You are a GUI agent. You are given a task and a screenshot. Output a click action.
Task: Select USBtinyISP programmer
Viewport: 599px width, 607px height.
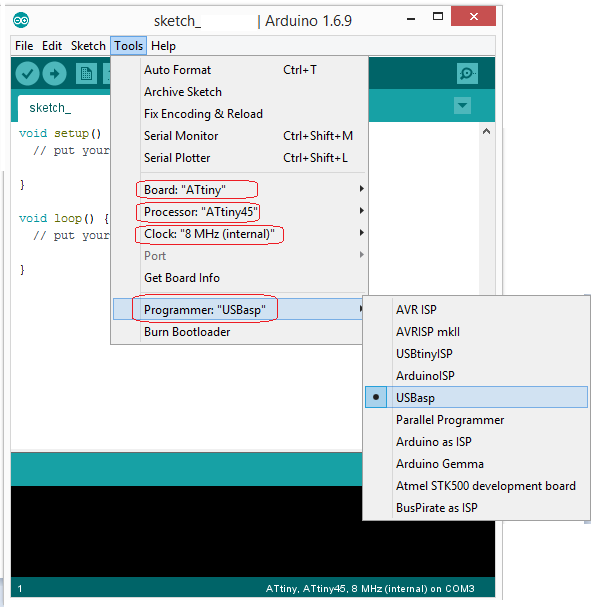point(476,353)
